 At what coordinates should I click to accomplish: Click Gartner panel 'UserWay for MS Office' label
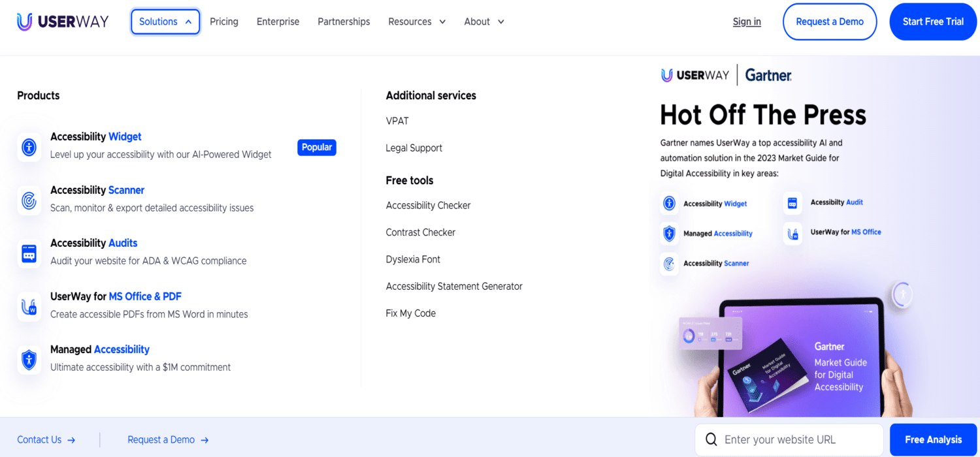click(x=846, y=232)
